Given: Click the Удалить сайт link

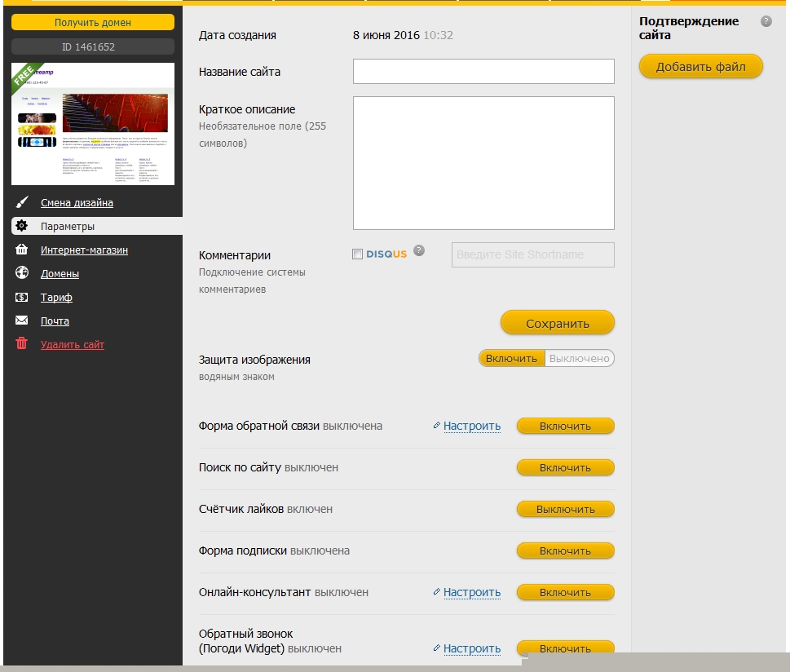Looking at the screenshot, I should coord(73,345).
